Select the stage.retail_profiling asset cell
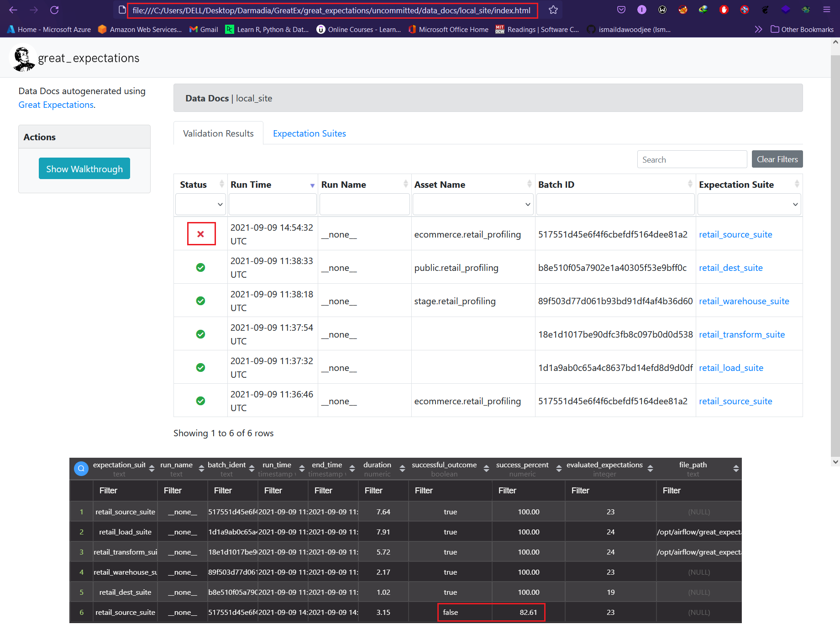 coord(473,301)
